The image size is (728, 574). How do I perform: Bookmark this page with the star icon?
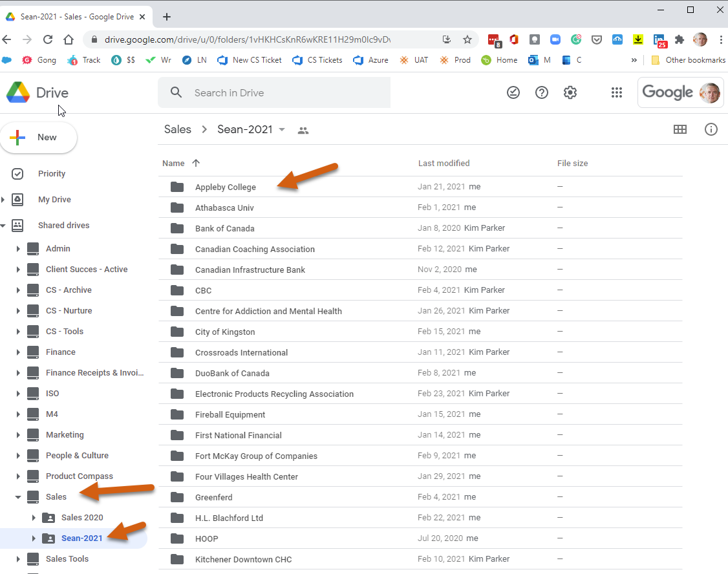pos(467,39)
